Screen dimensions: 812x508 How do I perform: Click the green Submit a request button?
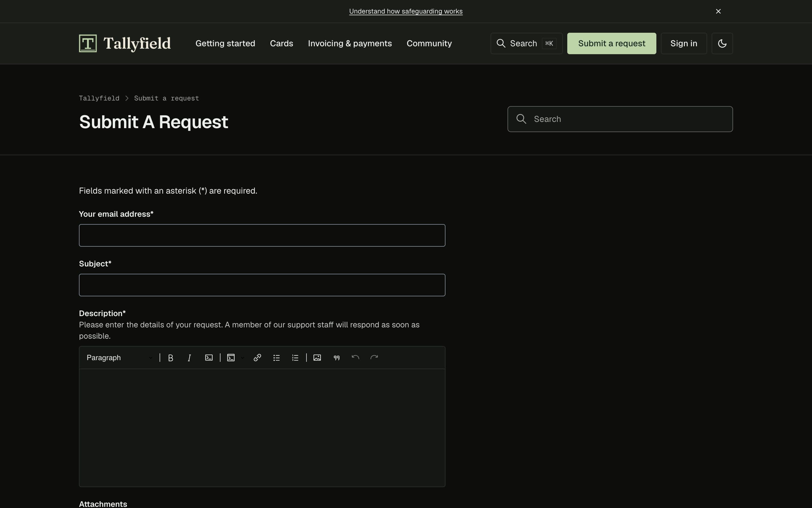click(x=611, y=43)
